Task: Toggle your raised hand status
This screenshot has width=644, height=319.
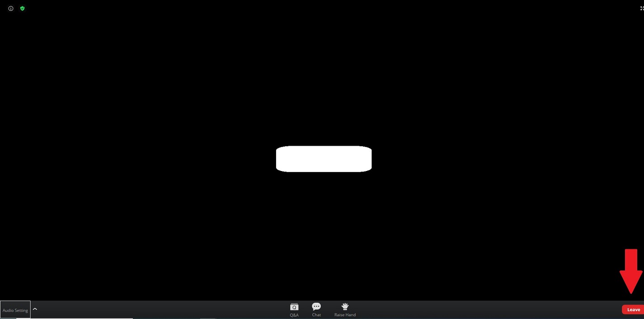Action: click(345, 309)
